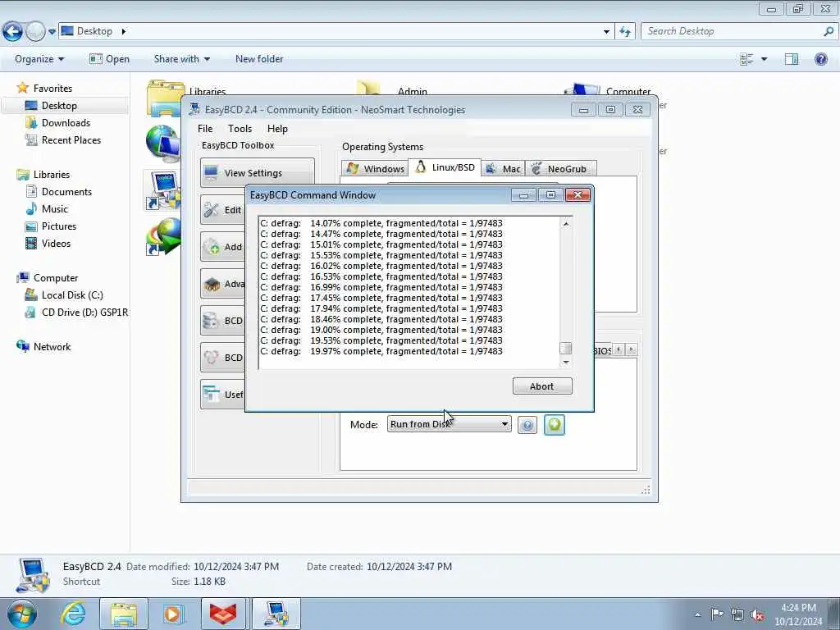Click the scroll down arrow in Command Window
This screenshot has height=630, width=840.
pos(566,363)
